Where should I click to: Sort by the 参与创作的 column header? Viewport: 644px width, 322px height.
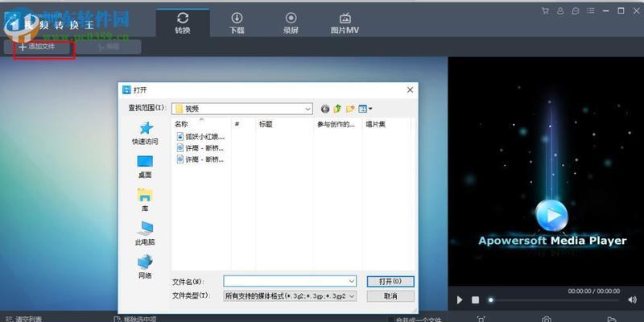(338, 124)
